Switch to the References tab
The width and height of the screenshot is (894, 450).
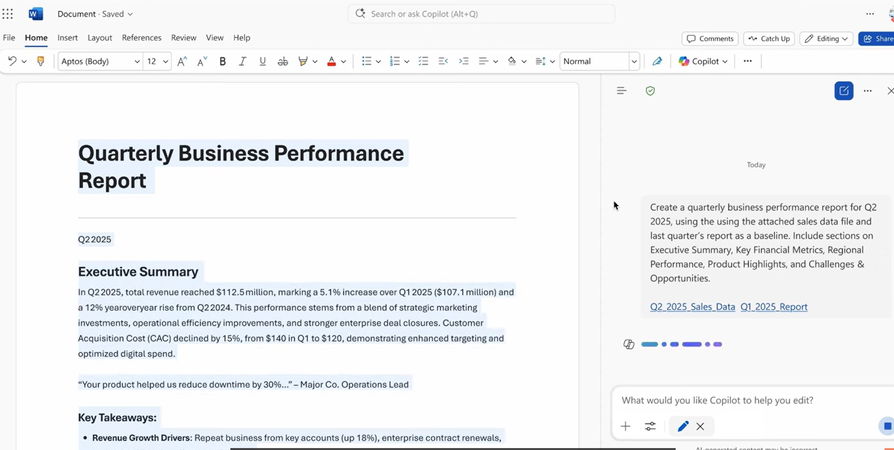[141, 38]
